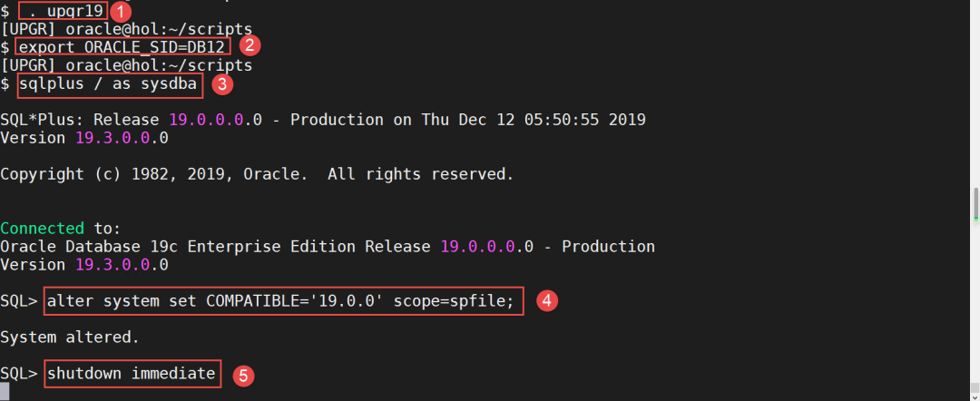Click the red step 4 badge
This screenshot has width=980, height=401.
545,300
